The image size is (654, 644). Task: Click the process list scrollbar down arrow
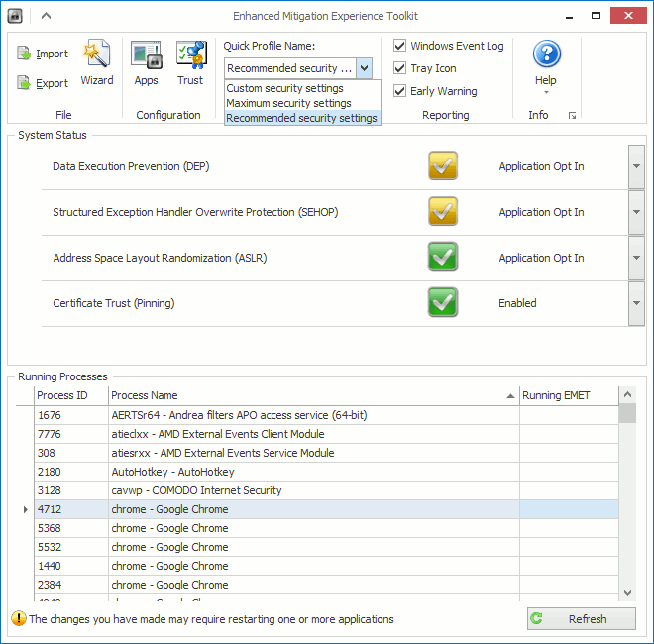click(x=627, y=592)
